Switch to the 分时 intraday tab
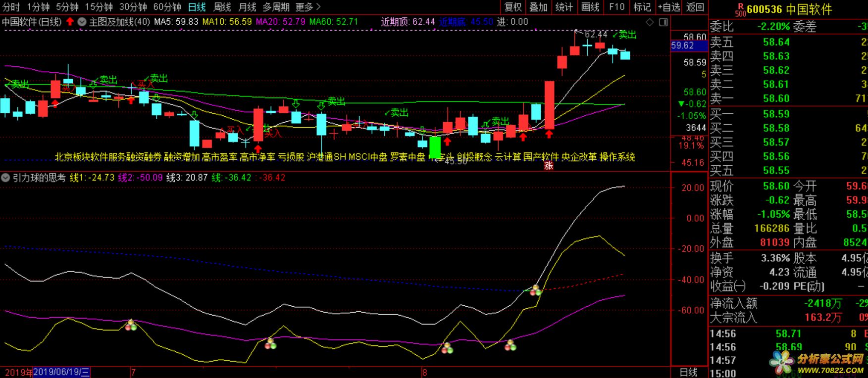868x378 pixels. (11, 7)
